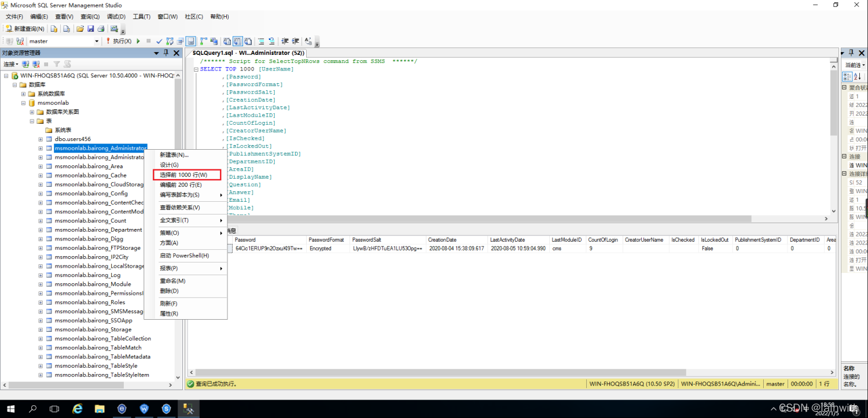Image resolution: width=868 pixels, height=418 pixels.
Task: Open Internet Explorer from the taskbar
Action: coord(78,409)
